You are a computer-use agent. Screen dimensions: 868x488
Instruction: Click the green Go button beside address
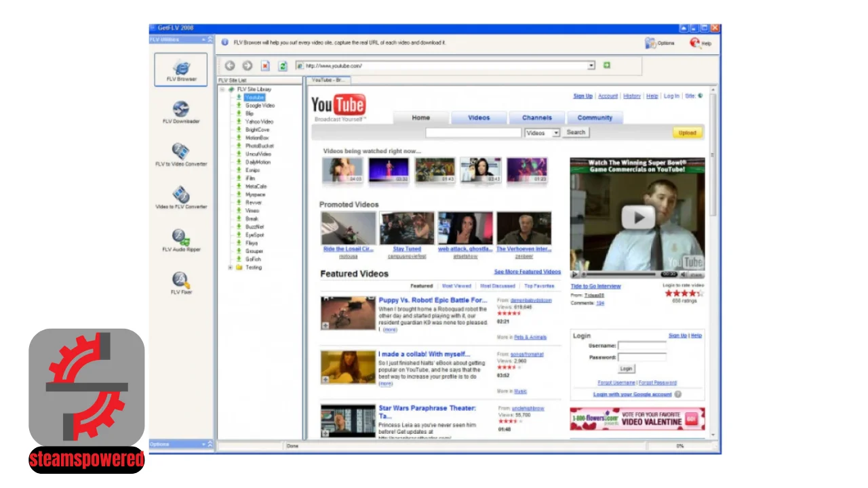click(x=607, y=66)
